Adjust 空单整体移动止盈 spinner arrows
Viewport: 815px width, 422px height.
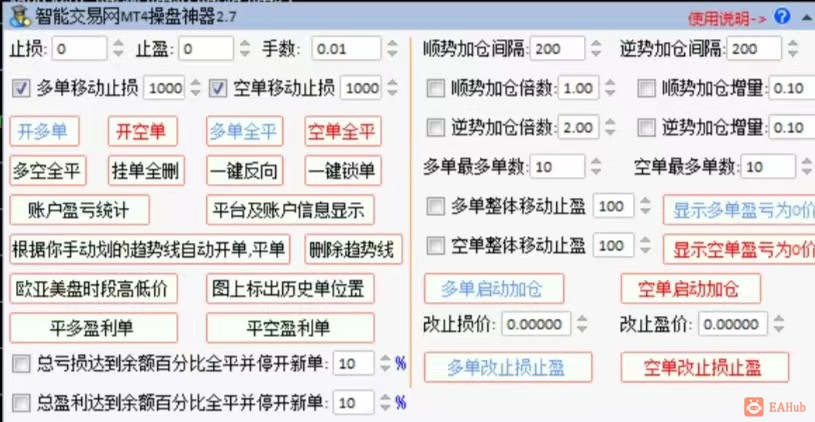[x=645, y=245]
